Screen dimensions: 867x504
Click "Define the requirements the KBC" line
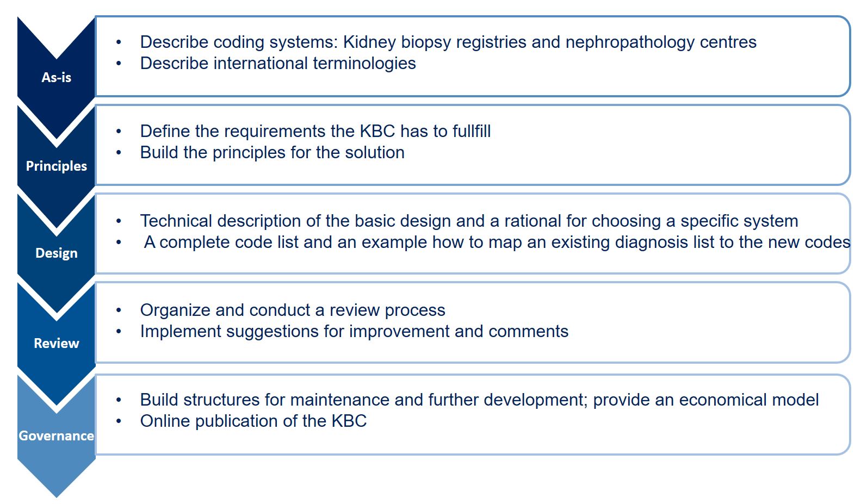[315, 131]
